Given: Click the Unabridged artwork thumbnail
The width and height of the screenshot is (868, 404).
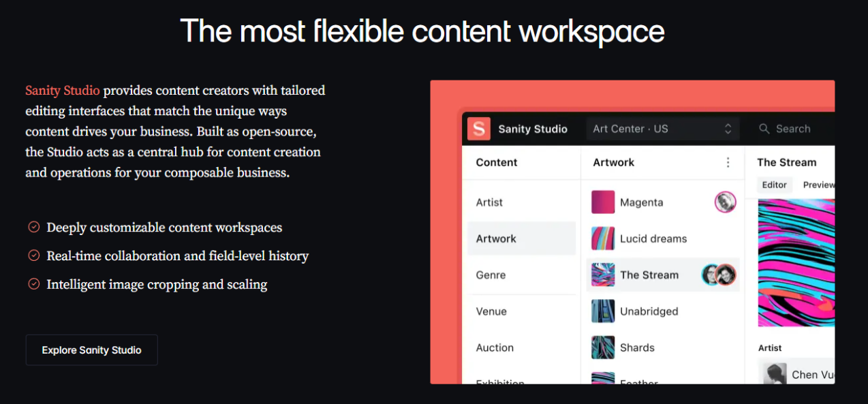Looking at the screenshot, I should click(603, 311).
